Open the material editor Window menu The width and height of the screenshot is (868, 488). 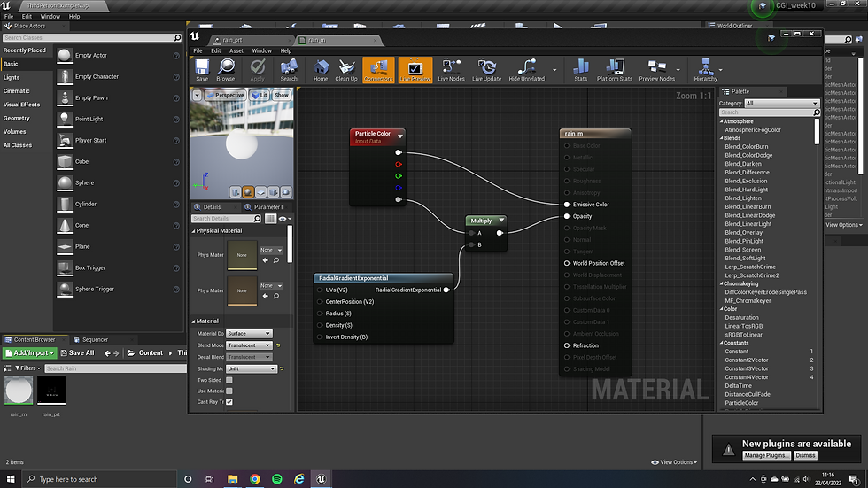(262, 50)
